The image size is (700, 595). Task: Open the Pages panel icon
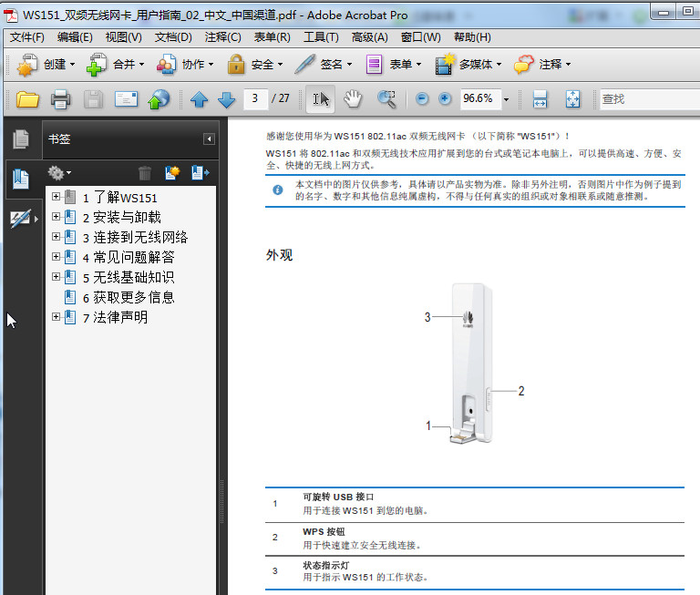click(21, 138)
